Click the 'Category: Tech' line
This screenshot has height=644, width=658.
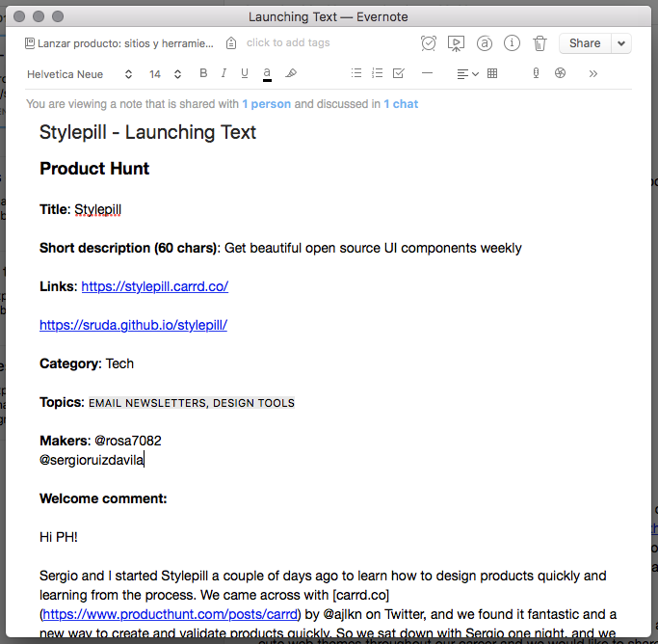(x=87, y=363)
